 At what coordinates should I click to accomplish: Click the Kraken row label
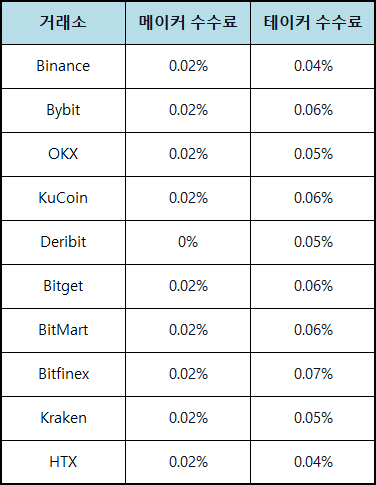(x=63, y=418)
